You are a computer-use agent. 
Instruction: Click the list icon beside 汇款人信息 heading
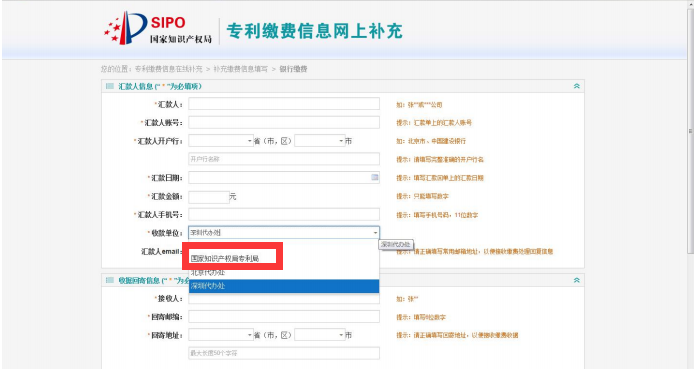(110, 86)
